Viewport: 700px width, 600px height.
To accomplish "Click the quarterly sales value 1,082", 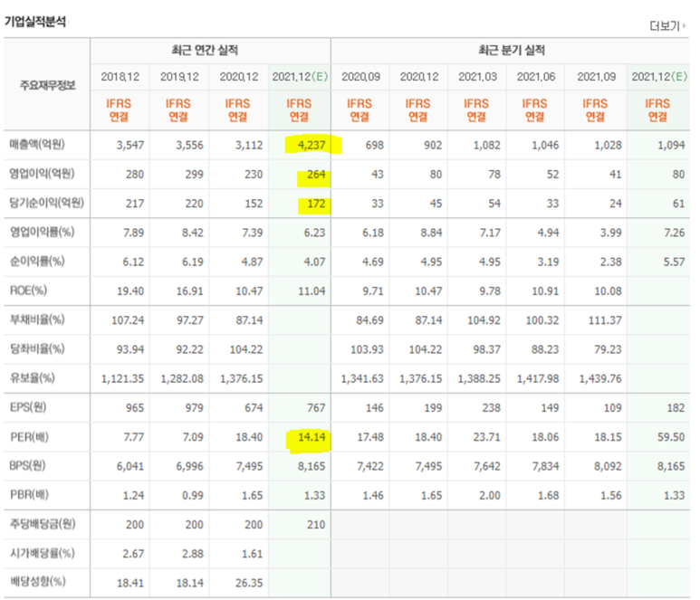I will pyautogui.click(x=486, y=145).
